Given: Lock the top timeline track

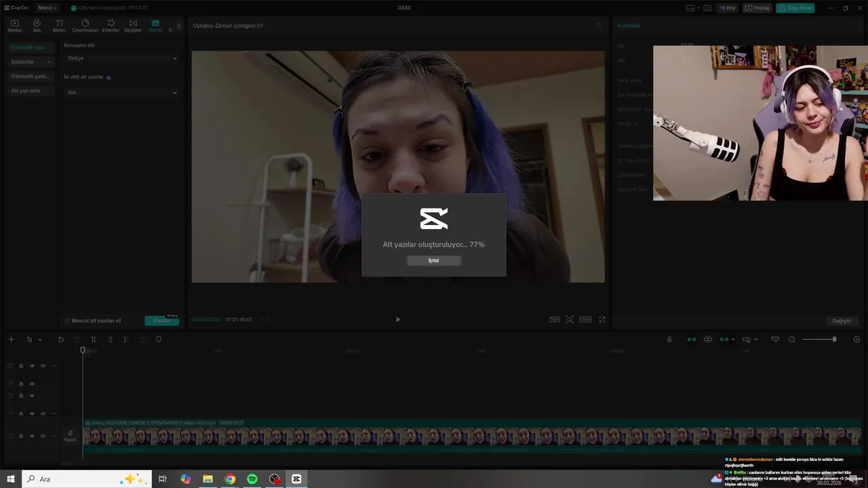Looking at the screenshot, I should pos(21,366).
